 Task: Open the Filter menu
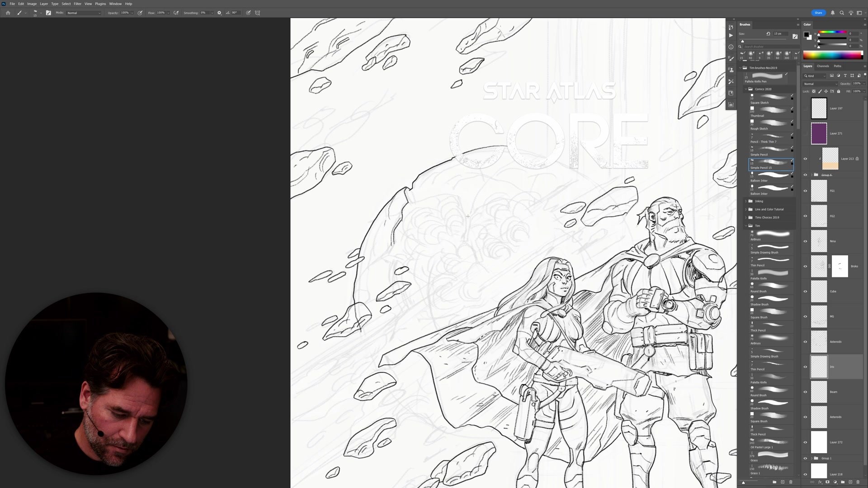[77, 4]
